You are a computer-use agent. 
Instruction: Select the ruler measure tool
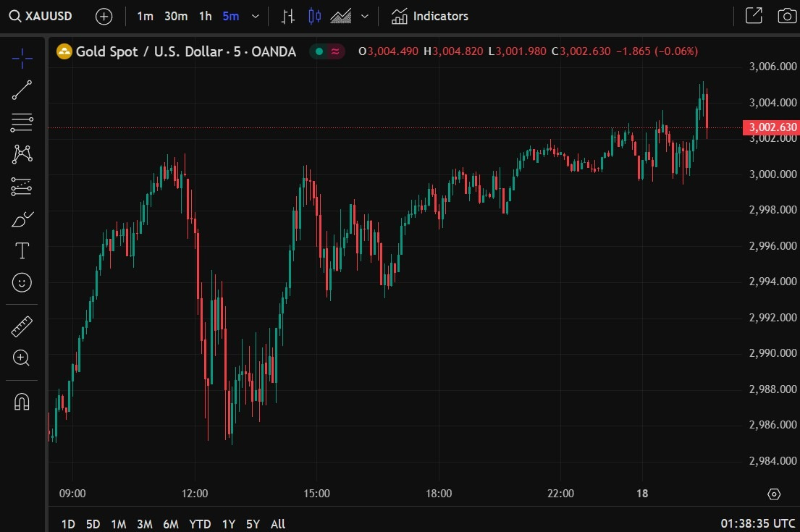22,326
